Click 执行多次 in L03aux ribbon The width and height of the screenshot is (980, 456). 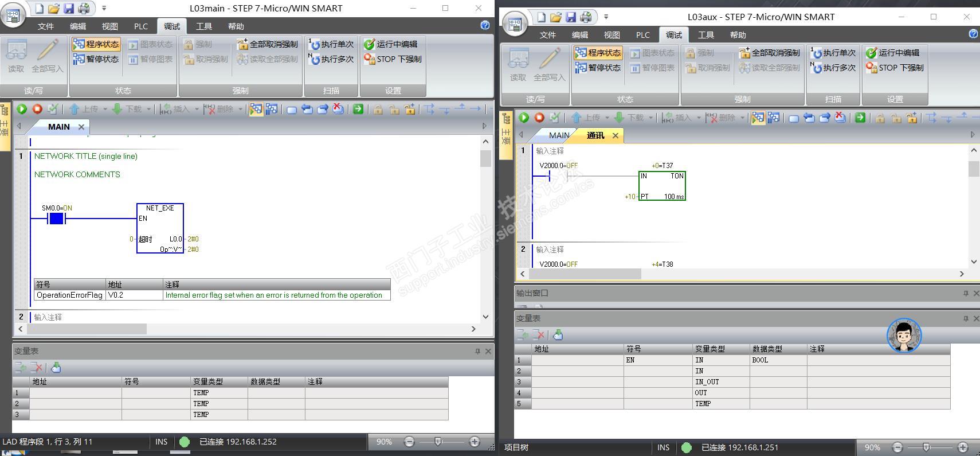point(833,68)
